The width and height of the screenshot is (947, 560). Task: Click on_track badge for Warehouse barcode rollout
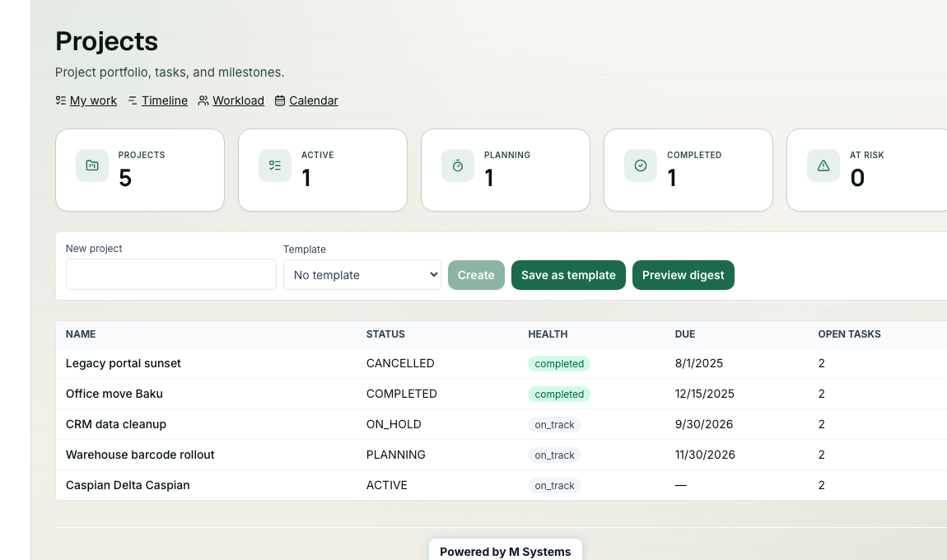(554, 455)
